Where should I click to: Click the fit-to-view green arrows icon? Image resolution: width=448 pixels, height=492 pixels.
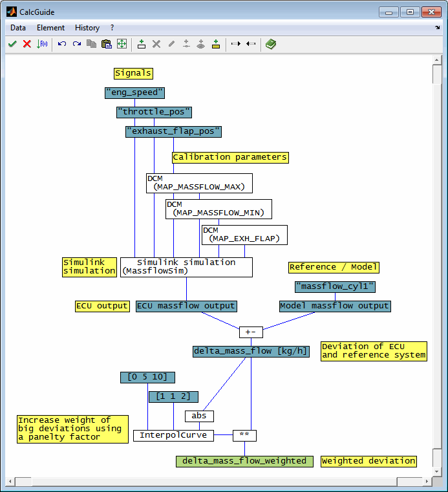tap(122, 44)
